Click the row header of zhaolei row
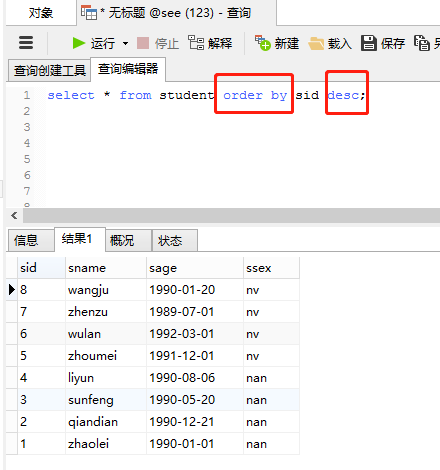The width and height of the screenshot is (440, 470). tap(12, 444)
